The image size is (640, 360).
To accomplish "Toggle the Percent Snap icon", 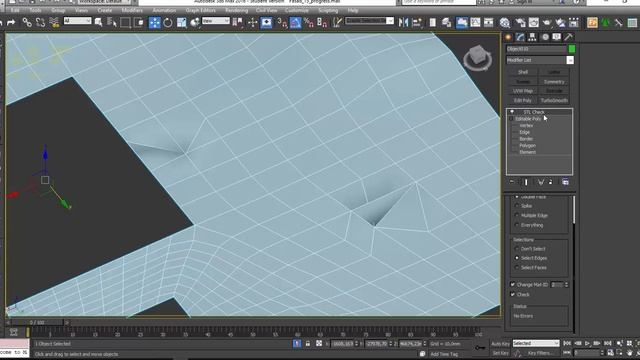I will pos(309,23).
